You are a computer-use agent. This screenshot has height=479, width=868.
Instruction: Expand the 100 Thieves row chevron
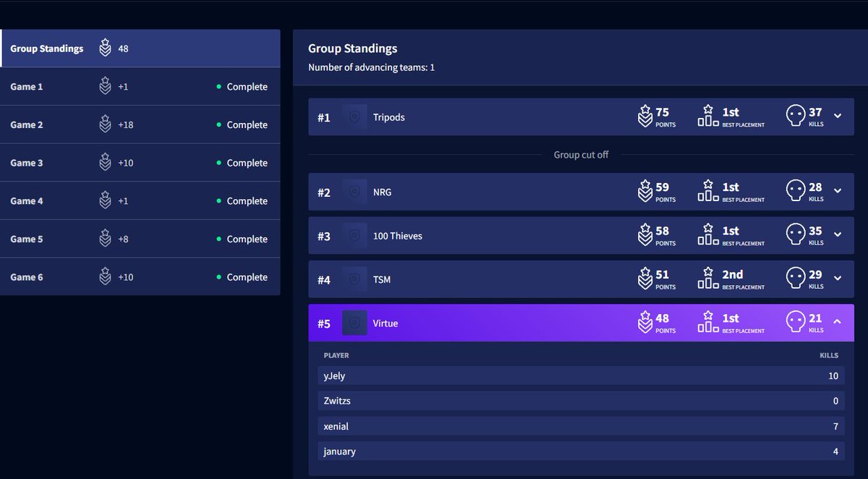(838, 235)
